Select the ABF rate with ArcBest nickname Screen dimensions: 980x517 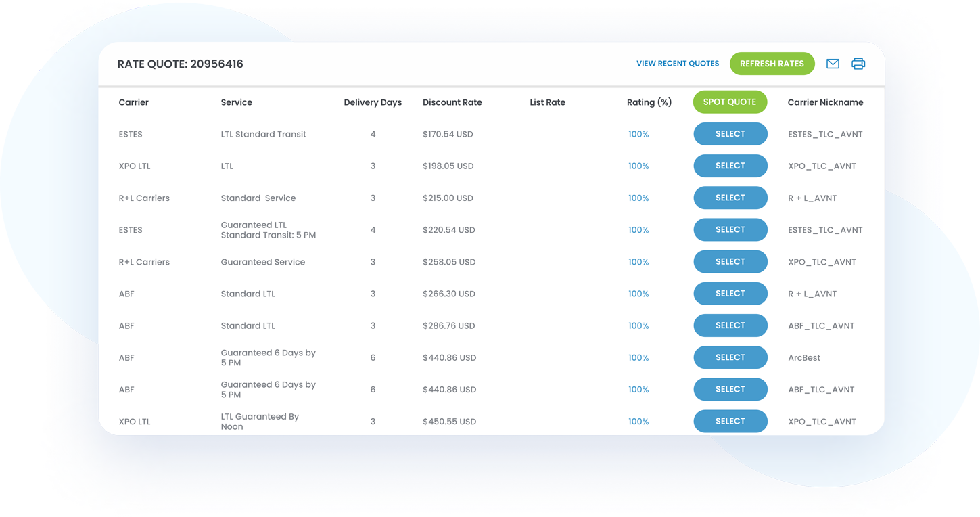[x=730, y=357]
